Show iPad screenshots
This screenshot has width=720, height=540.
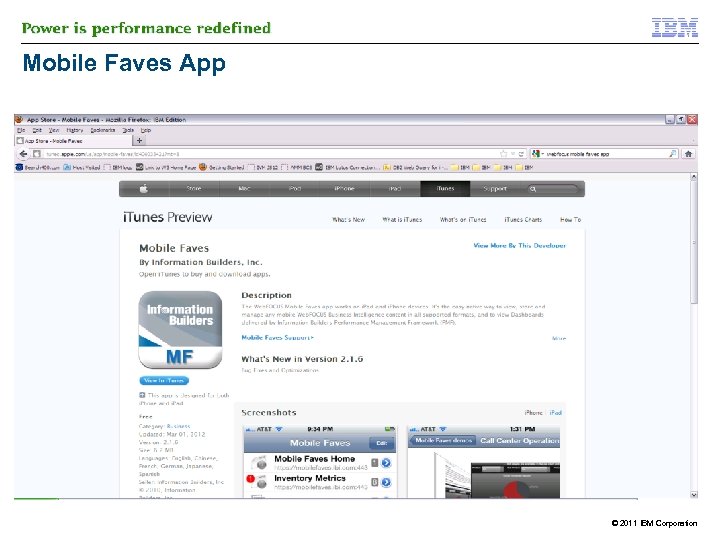tap(556, 412)
